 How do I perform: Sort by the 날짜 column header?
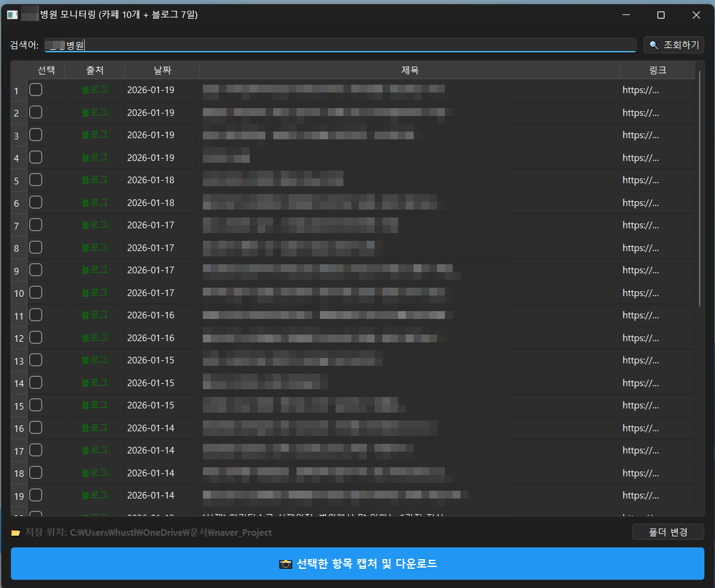pyautogui.click(x=162, y=70)
